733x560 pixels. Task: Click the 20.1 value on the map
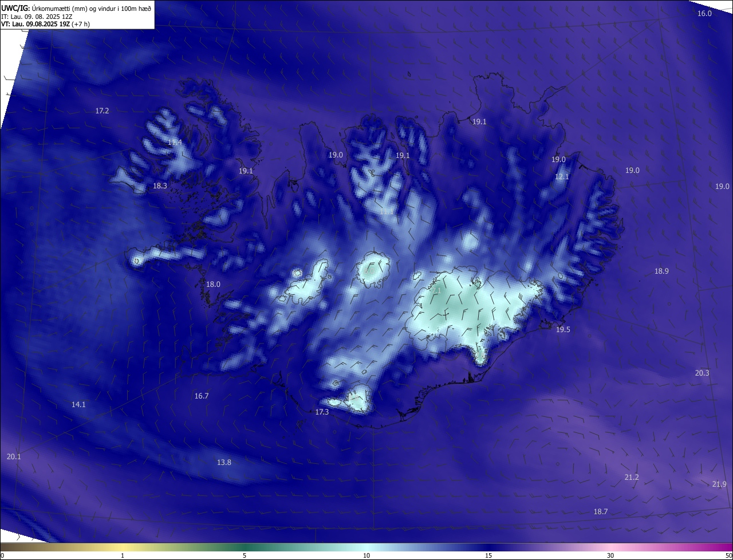point(14,456)
